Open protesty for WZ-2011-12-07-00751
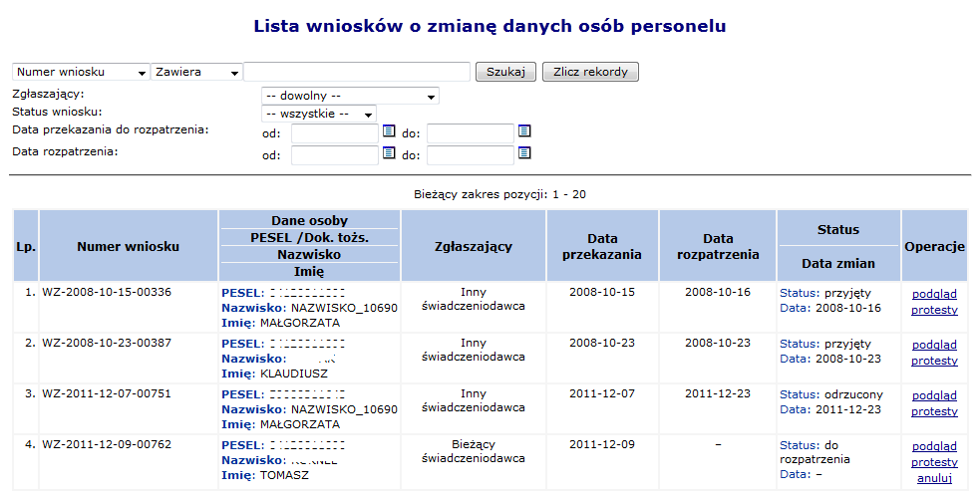Viewport: 980px width, 500px height. 934,412
